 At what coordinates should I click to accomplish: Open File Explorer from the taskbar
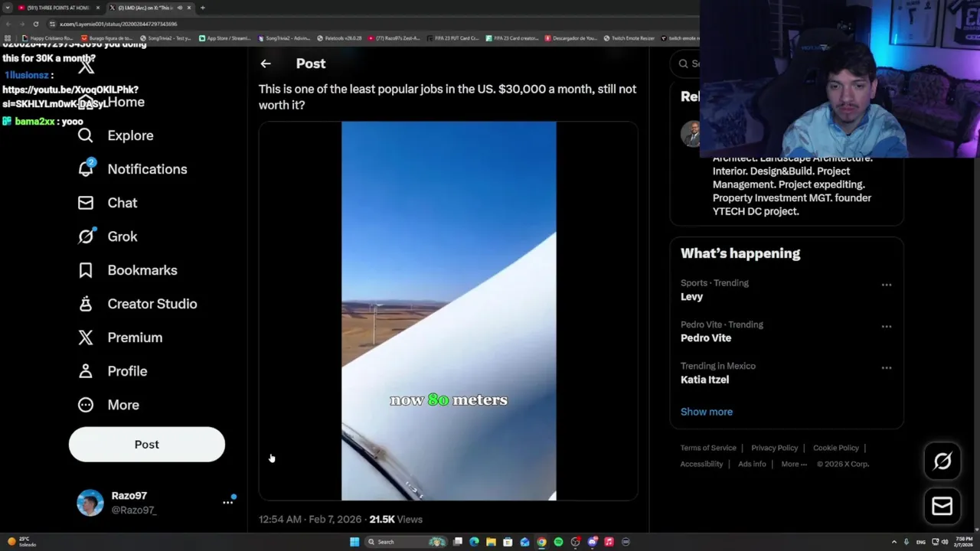(491, 542)
